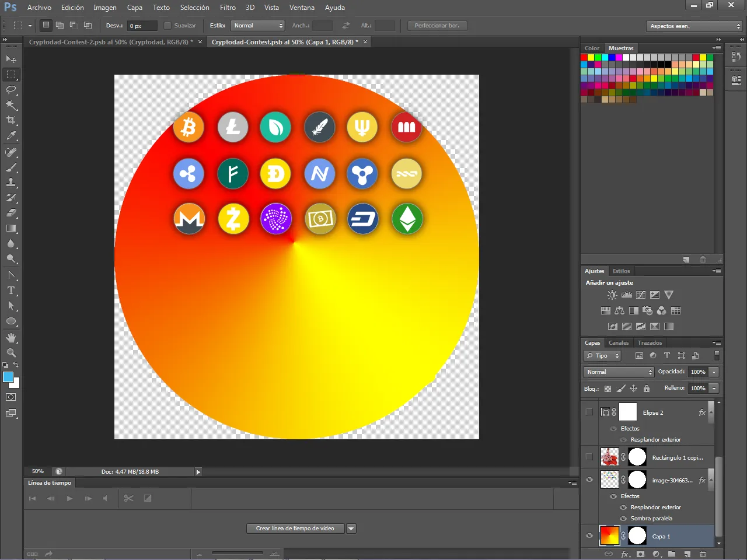
Task: Open the Filtro menu
Action: pos(228,8)
